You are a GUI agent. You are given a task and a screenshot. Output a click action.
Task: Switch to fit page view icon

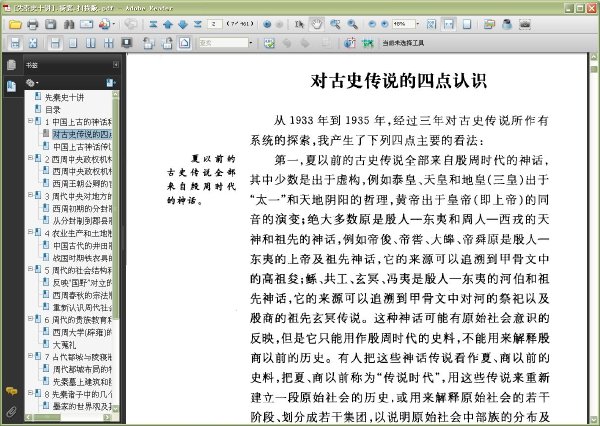point(466,24)
